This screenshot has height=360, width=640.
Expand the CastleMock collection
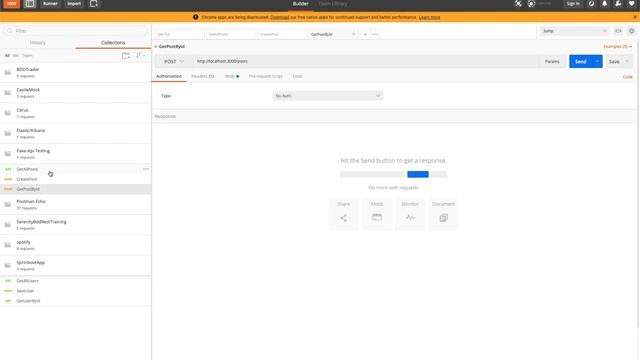76,93
